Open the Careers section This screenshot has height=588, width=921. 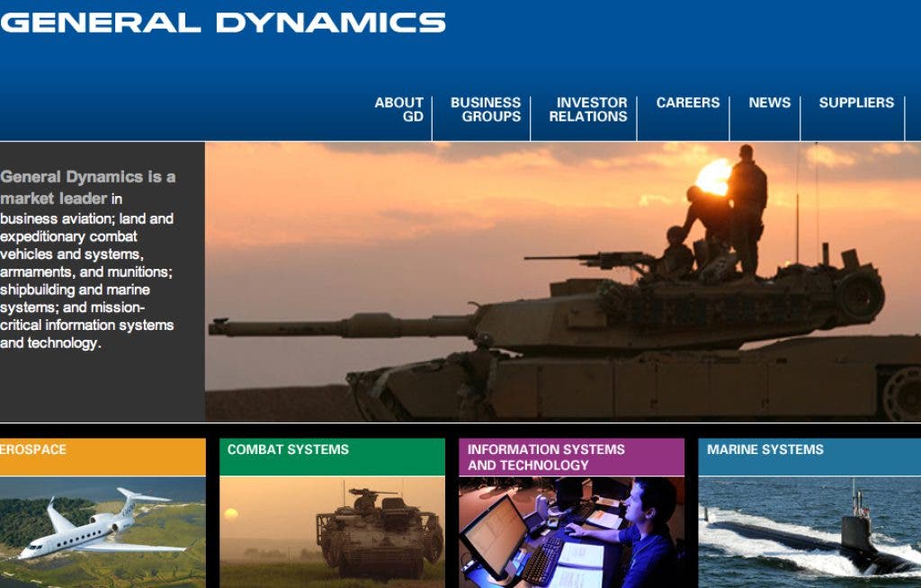688,102
